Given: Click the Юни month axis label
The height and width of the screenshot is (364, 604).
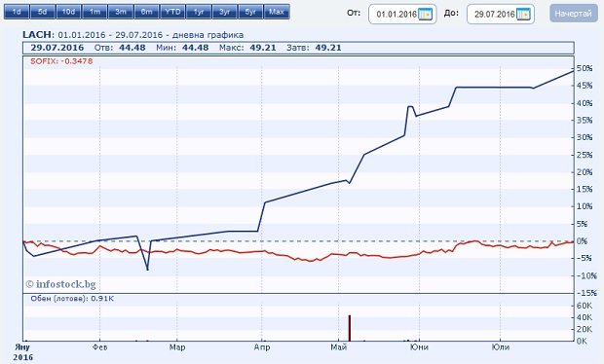Looking at the screenshot, I should coord(419,347).
